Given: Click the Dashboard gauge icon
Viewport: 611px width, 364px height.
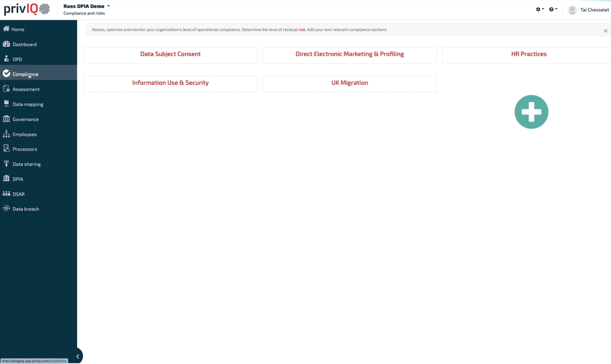Looking at the screenshot, I should pos(6,44).
